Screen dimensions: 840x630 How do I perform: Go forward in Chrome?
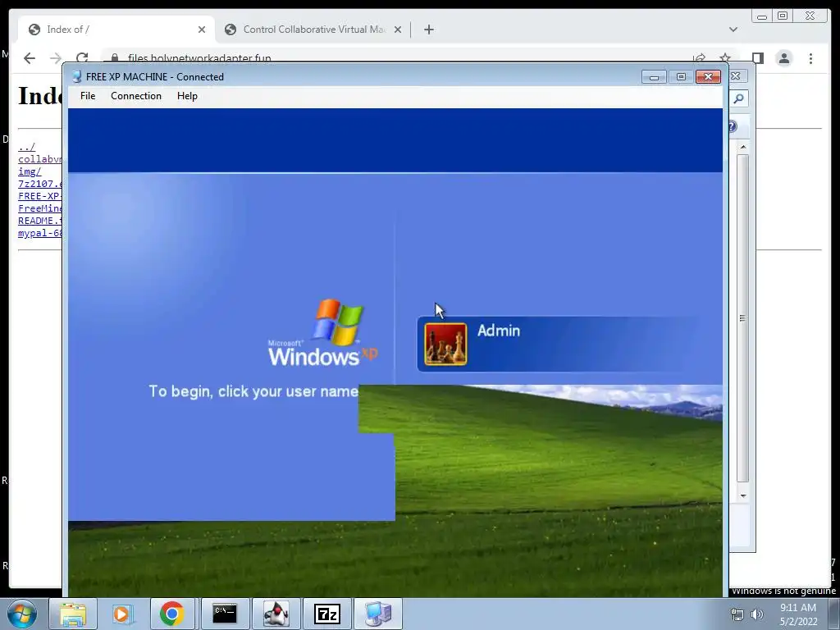point(55,58)
